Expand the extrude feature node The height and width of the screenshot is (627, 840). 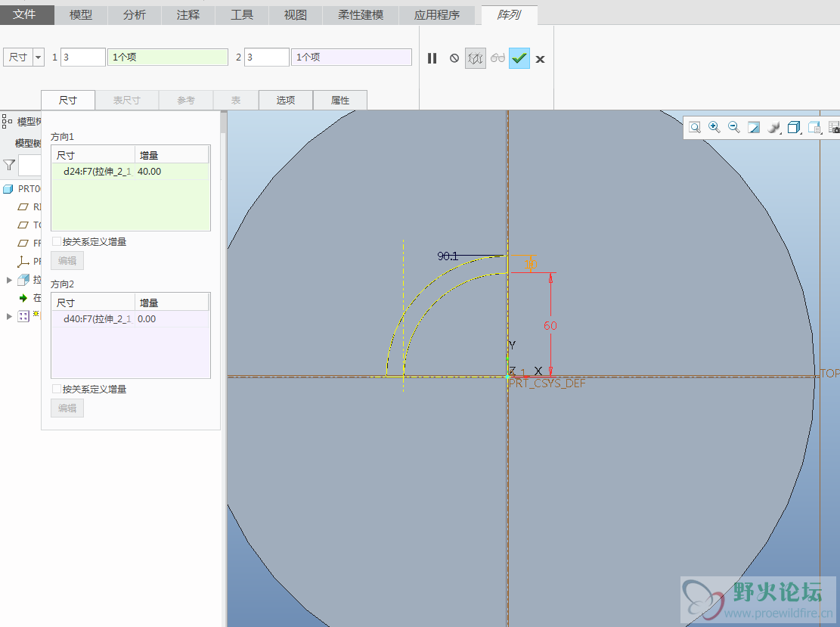pos(9,280)
